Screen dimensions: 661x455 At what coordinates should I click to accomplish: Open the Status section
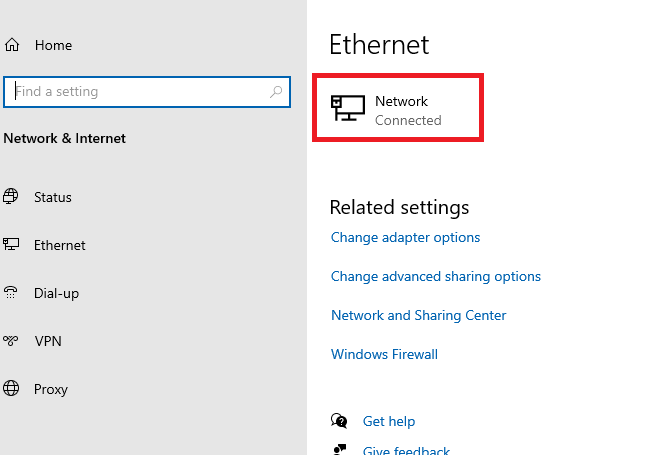tap(53, 197)
